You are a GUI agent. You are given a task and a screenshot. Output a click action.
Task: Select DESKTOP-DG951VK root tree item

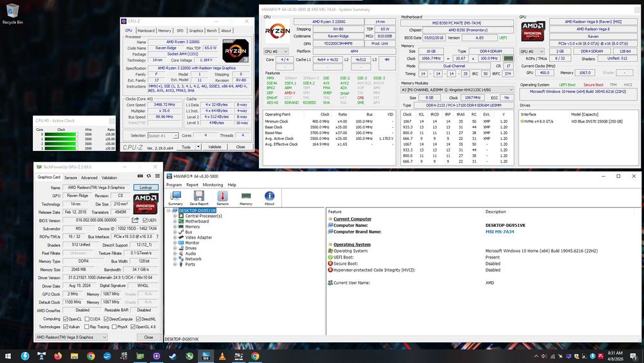coord(197,210)
